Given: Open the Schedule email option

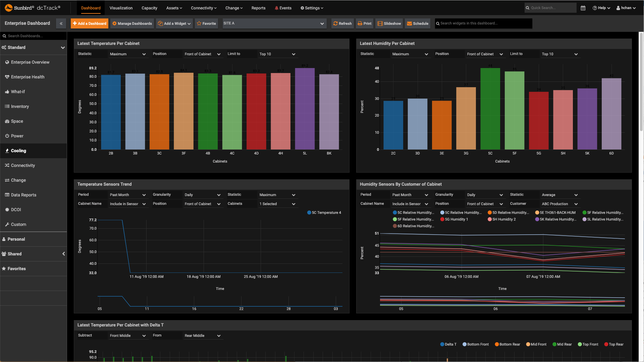Looking at the screenshot, I should click(x=418, y=23).
